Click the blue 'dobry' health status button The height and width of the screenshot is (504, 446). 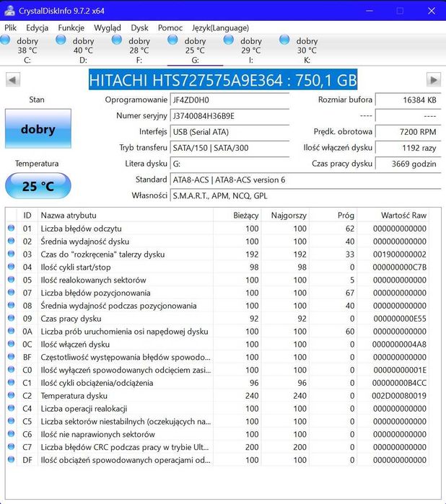tap(38, 128)
